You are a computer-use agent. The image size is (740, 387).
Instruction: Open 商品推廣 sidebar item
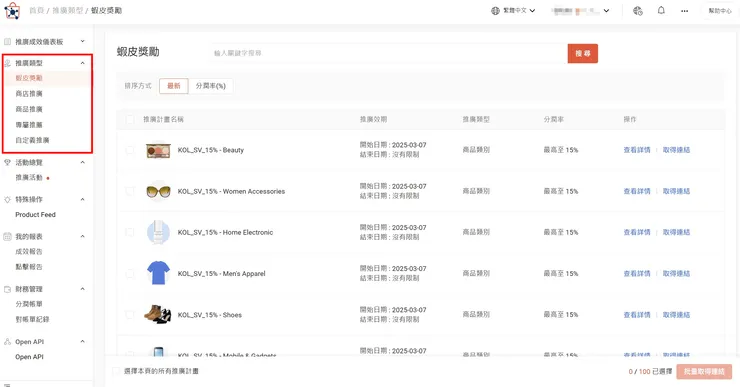[29, 109]
